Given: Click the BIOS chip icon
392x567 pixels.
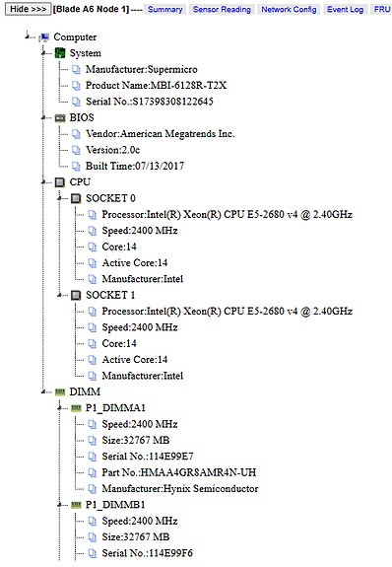Looking at the screenshot, I should [x=60, y=118].
